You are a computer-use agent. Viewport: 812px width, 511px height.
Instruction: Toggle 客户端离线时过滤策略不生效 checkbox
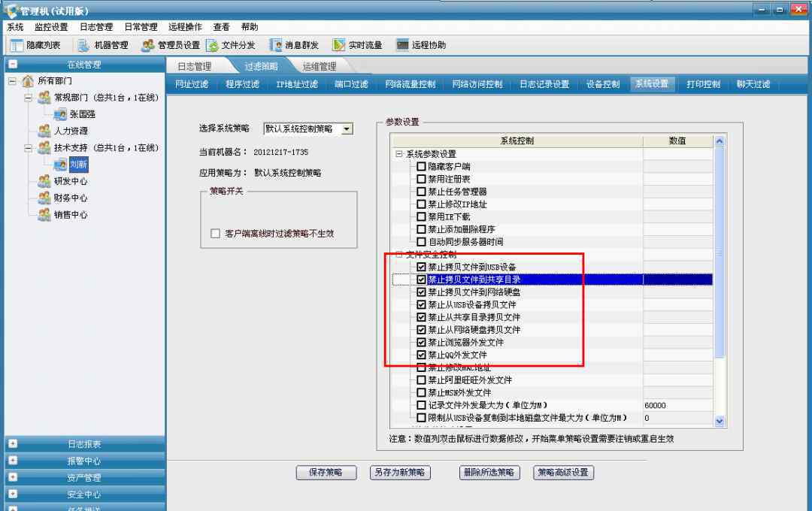coord(215,234)
